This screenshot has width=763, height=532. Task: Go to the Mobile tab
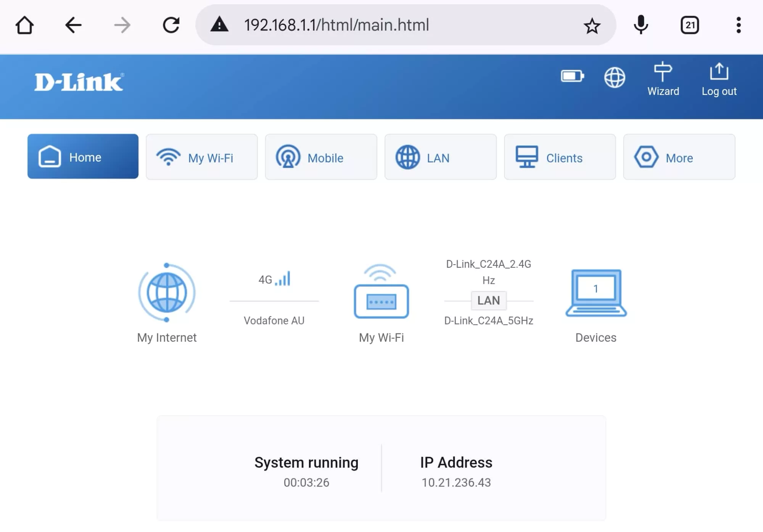click(x=321, y=157)
